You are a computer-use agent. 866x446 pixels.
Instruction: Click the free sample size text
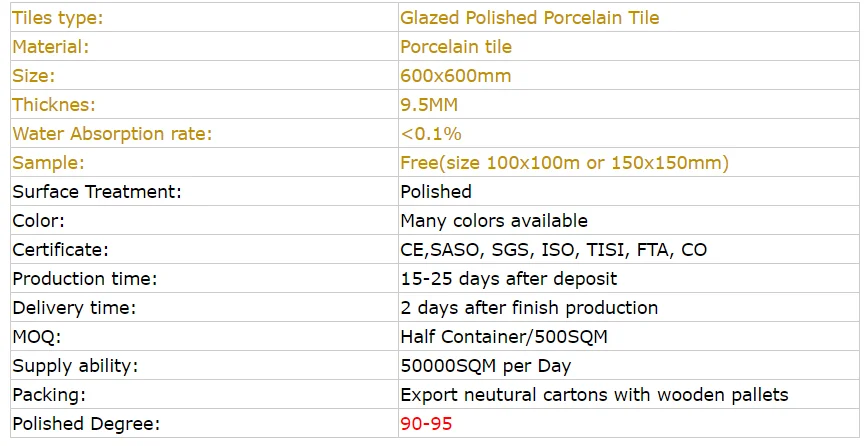[x=564, y=163]
